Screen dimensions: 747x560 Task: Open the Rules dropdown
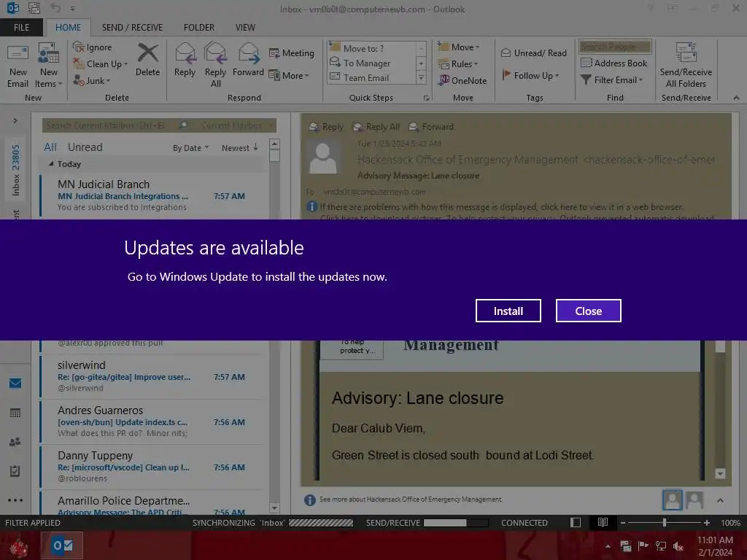tap(458, 64)
